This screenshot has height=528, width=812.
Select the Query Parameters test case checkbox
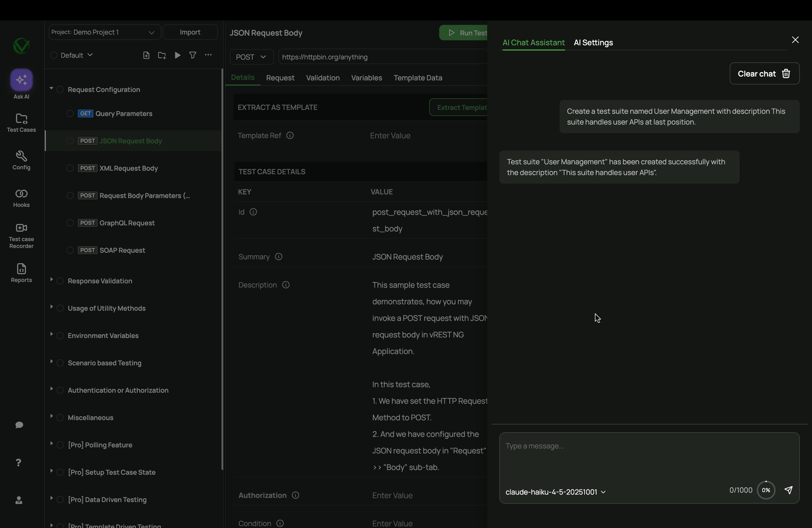pyautogui.click(x=70, y=113)
